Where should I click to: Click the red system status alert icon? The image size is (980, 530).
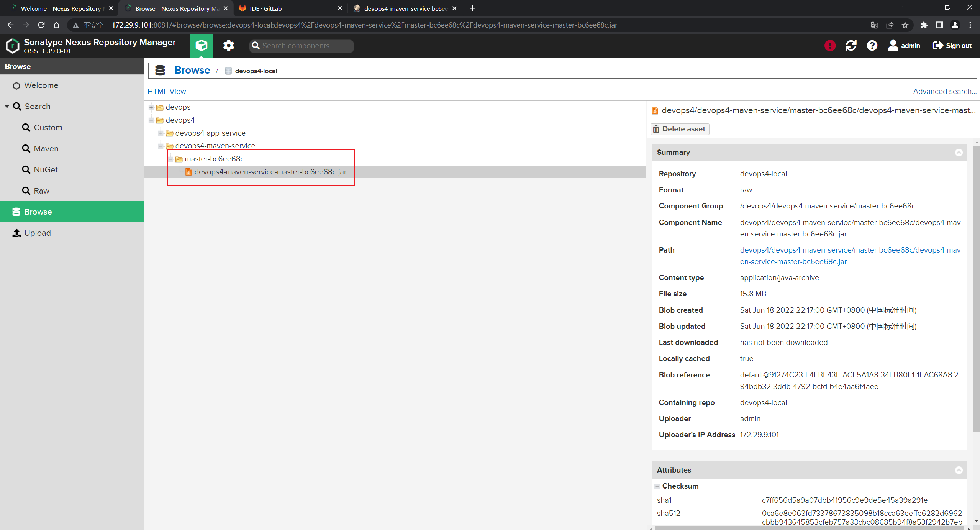(x=830, y=46)
